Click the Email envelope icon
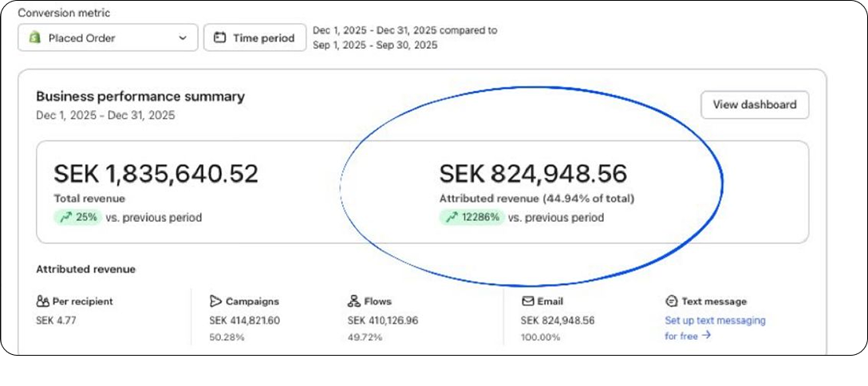 [527, 301]
